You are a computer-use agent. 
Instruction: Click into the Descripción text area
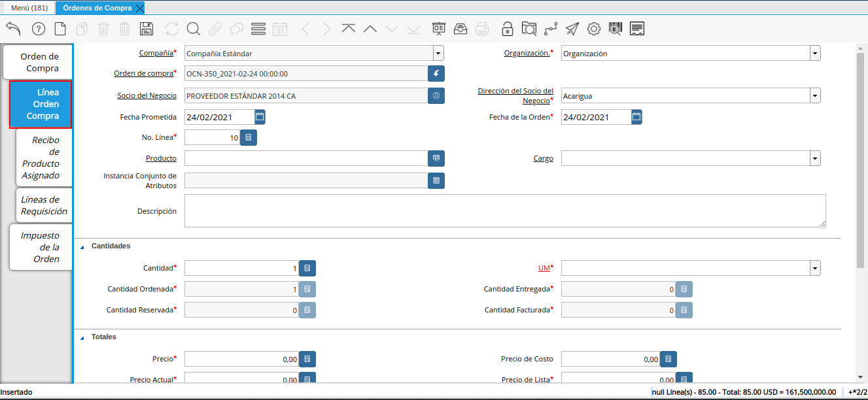point(505,210)
